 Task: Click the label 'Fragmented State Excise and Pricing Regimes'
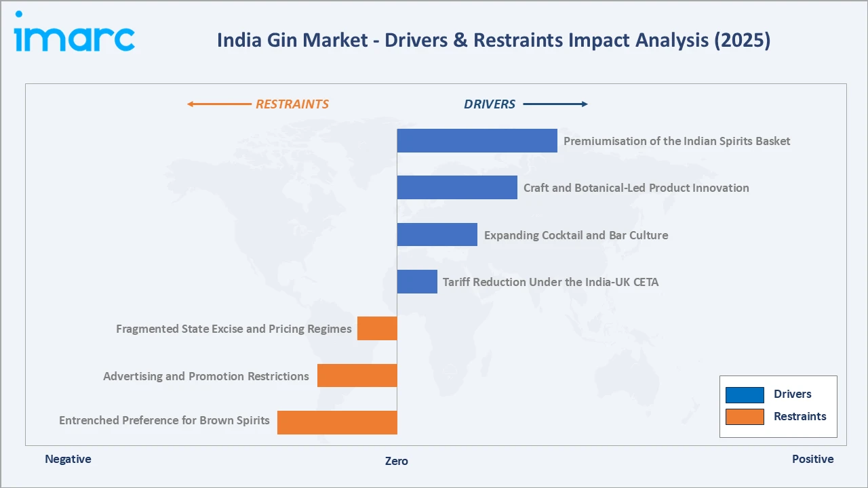(x=234, y=329)
